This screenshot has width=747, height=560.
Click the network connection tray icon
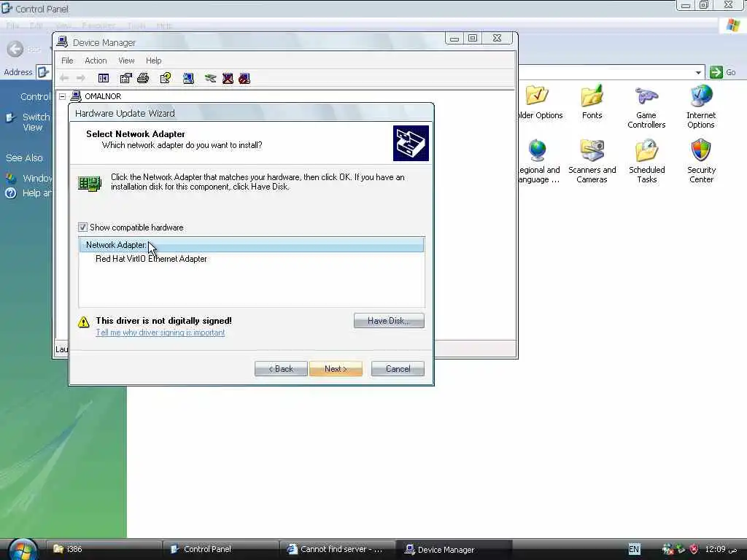point(668,549)
